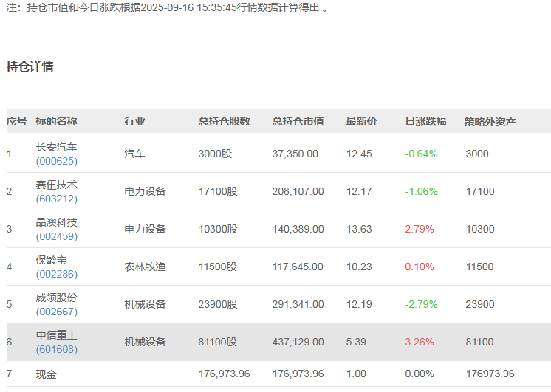
Task: Select market value 117,645.00
Action: 298,267
